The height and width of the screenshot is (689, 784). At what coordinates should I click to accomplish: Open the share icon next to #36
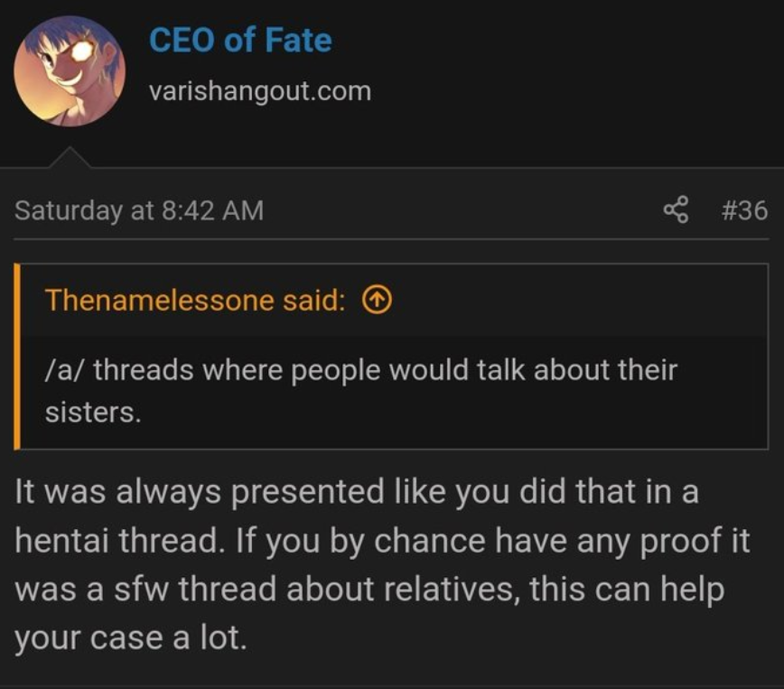(x=676, y=210)
